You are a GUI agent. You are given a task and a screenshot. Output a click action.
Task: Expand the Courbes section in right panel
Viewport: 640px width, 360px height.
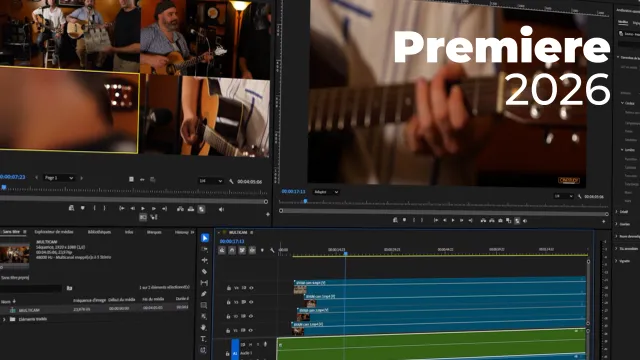(617, 224)
